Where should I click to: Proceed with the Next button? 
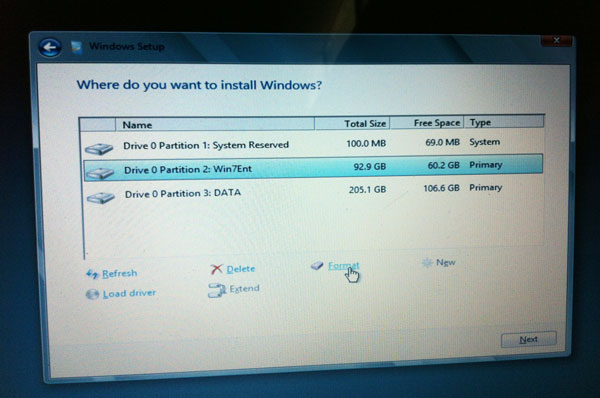pos(528,339)
